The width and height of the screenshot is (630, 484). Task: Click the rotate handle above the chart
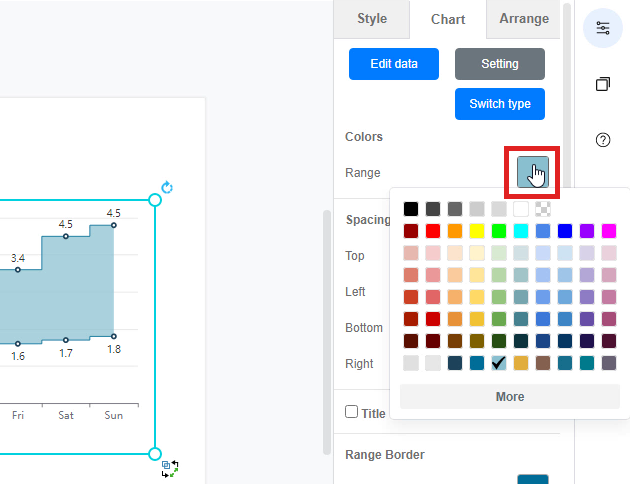tap(167, 187)
